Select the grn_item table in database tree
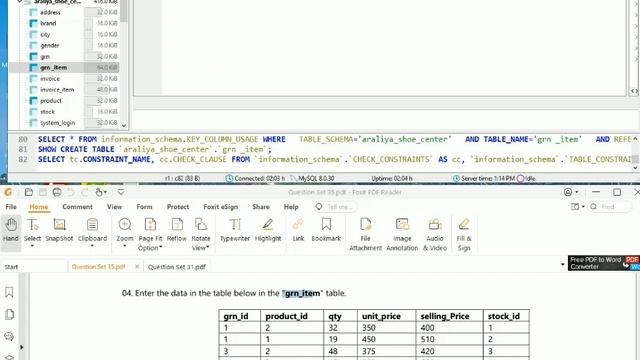 (x=53, y=68)
